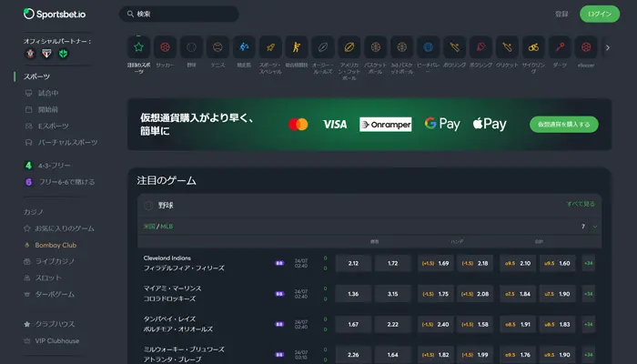Select (-1.5) 2.40 handicap odds
Screen dimensions: 637x364
[436, 324]
